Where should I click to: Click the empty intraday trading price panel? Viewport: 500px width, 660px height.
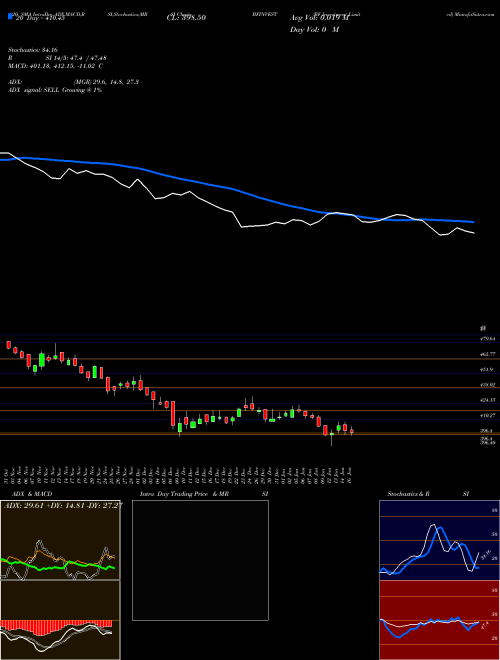(x=200, y=560)
